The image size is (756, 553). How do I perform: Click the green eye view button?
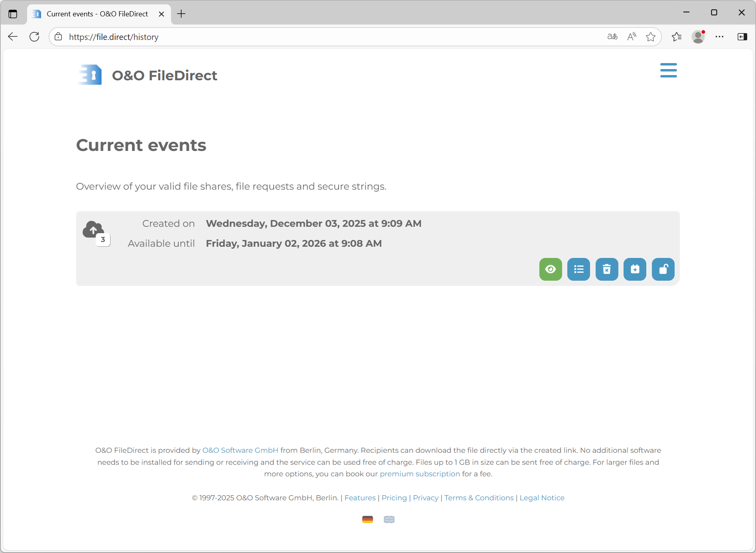point(551,270)
